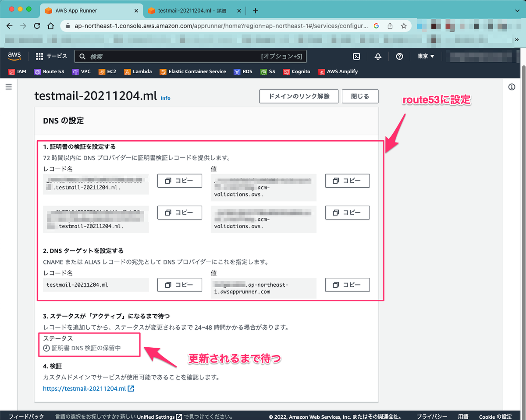This screenshot has height=420, width=526.
Task: Expand the 東京 region selector
Action: tap(426, 56)
